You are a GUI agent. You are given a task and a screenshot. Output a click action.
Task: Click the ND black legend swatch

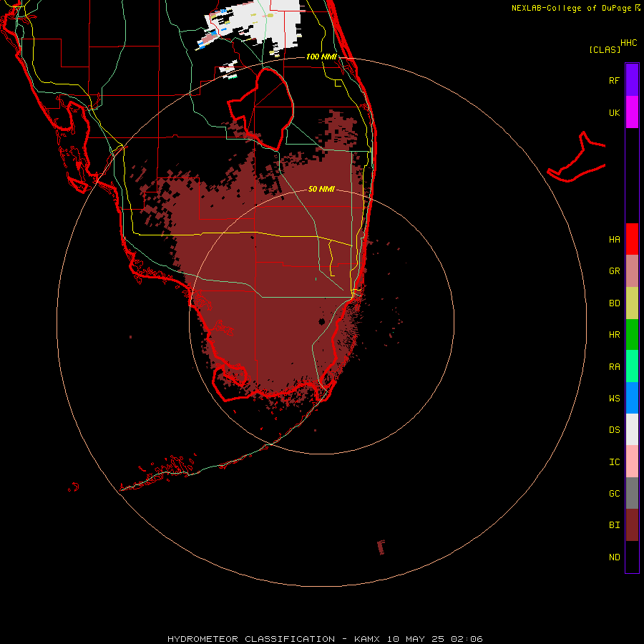click(x=632, y=557)
